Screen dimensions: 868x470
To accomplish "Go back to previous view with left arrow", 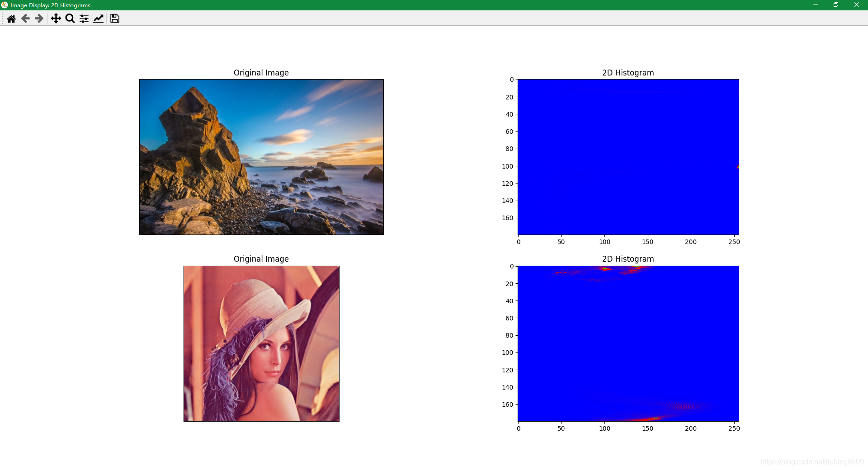I will pyautogui.click(x=25, y=19).
